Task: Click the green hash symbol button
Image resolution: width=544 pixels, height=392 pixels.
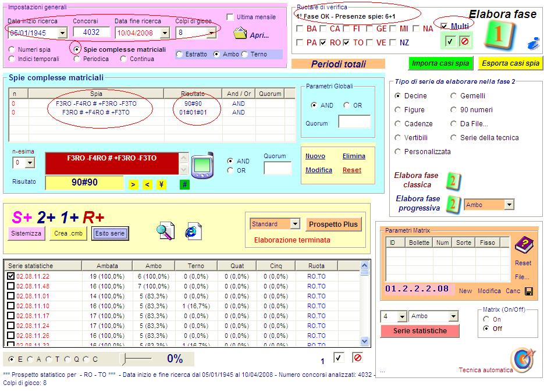Action: (185, 184)
